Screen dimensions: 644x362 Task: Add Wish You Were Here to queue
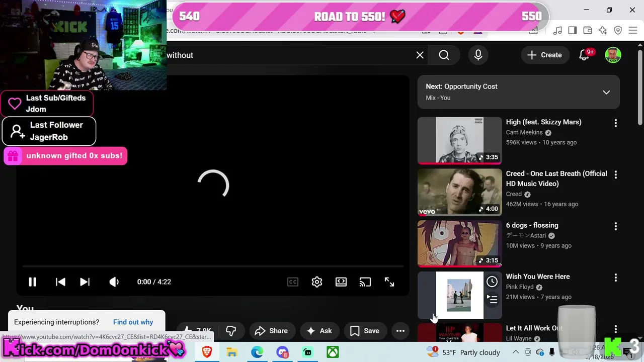pyautogui.click(x=492, y=300)
